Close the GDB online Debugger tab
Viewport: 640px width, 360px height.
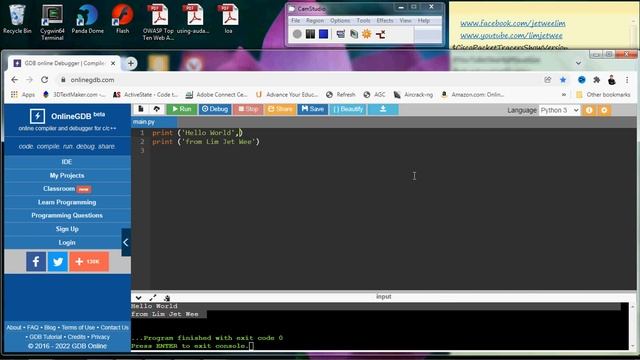(113, 63)
